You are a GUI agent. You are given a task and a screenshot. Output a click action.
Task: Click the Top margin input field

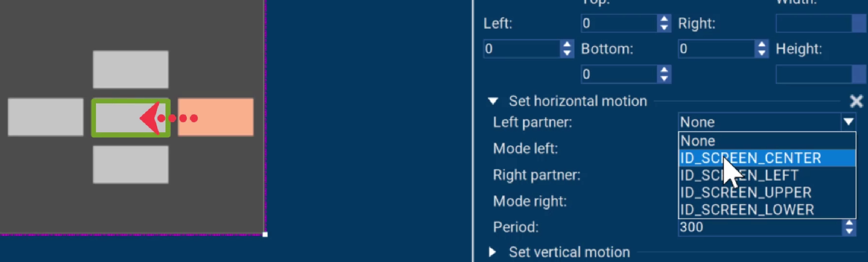pyautogui.click(x=618, y=23)
